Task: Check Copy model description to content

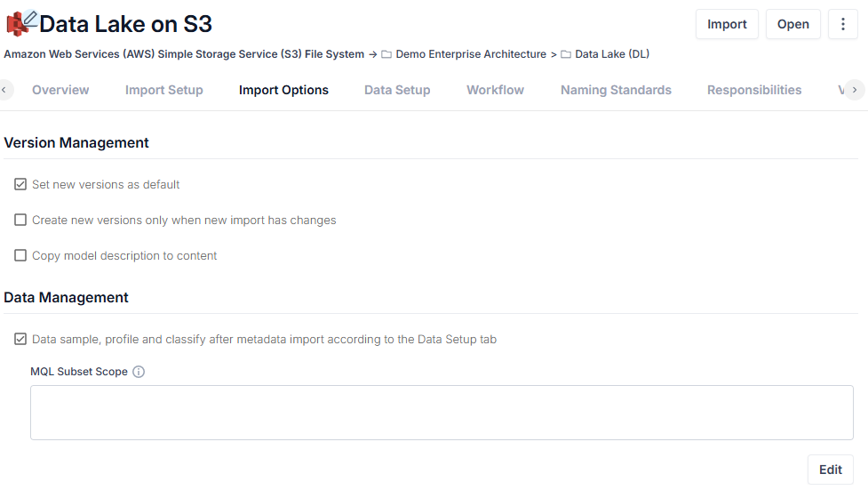Action: 20,255
